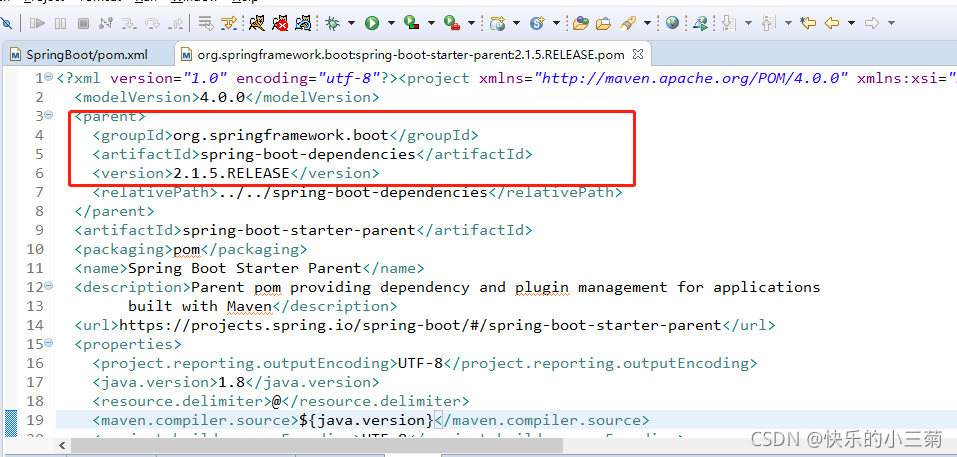Click the Step Into icon
Screen dimensions: 957x457
tap(129, 23)
